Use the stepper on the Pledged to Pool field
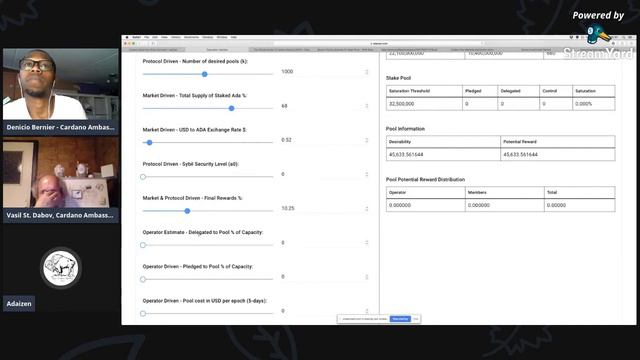The image size is (640, 360). 367,277
